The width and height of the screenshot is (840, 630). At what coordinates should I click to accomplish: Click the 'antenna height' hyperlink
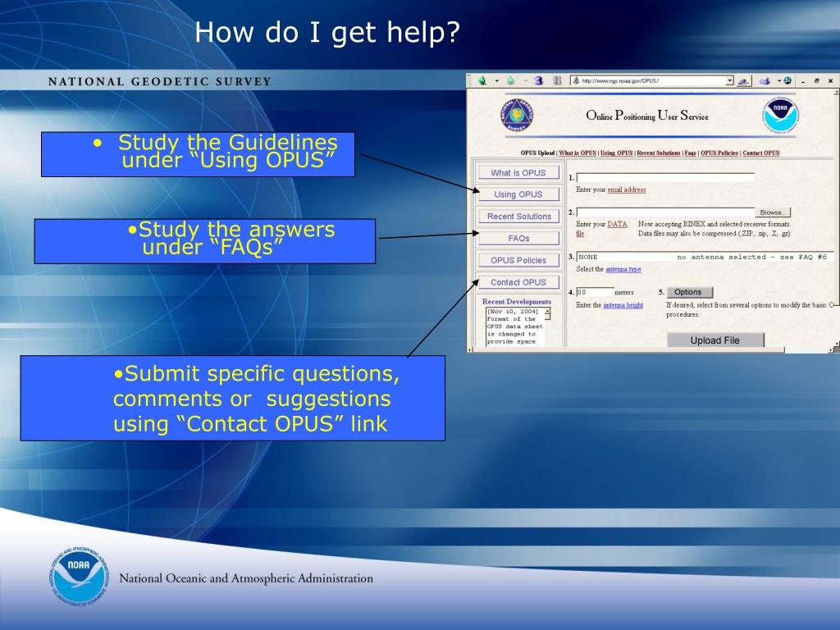point(623,305)
